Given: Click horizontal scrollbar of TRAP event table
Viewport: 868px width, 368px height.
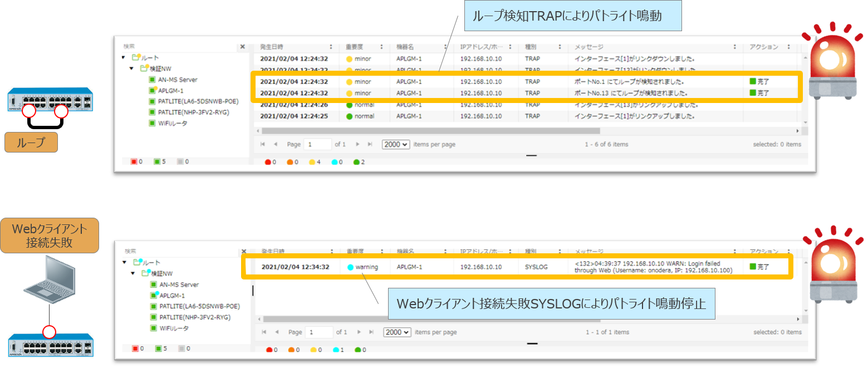Looking at the screenshot, I should pos(430,131).
